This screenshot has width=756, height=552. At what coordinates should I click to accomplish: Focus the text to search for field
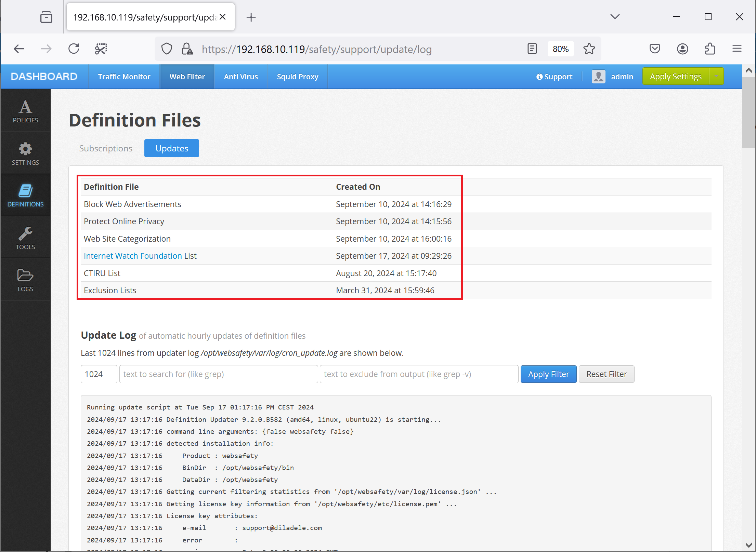[x=219, y=374]
